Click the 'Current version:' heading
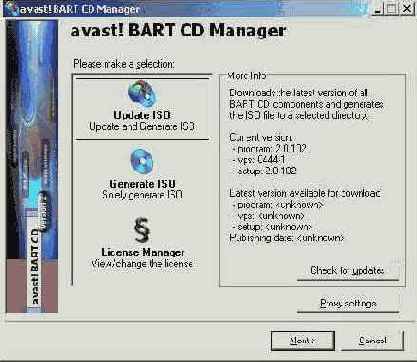 pos(261,137)
